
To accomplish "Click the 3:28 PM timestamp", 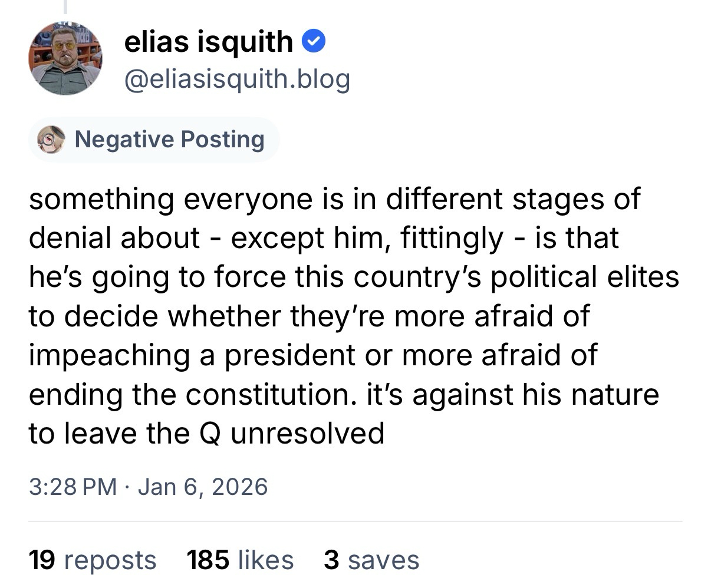I will point(73,487).
